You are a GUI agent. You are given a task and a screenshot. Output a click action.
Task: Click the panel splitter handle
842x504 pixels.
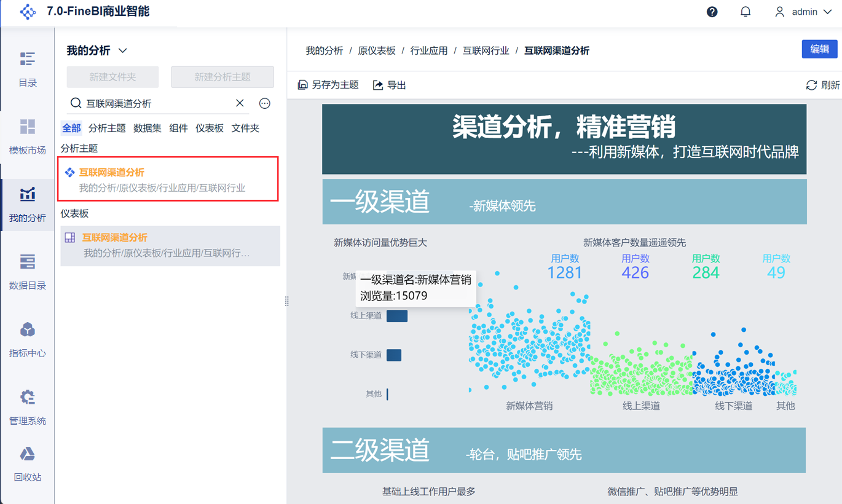coord(286,301)
